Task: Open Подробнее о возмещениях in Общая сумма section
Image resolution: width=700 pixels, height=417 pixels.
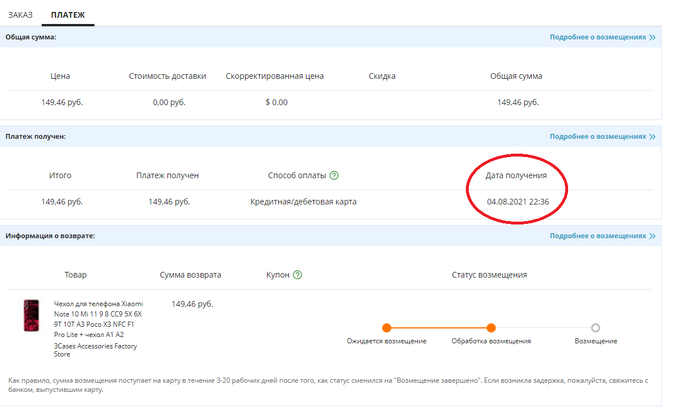Action: (x=597, y=37)
